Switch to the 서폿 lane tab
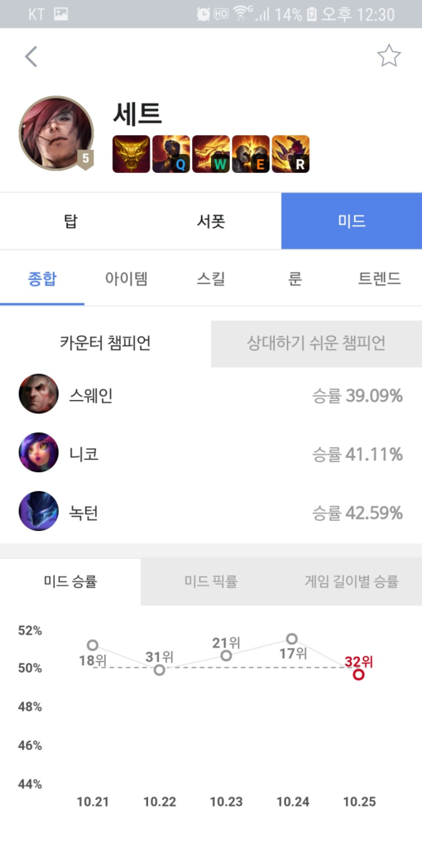Screen dimensions: 422x868 click(x=211, y=221)
